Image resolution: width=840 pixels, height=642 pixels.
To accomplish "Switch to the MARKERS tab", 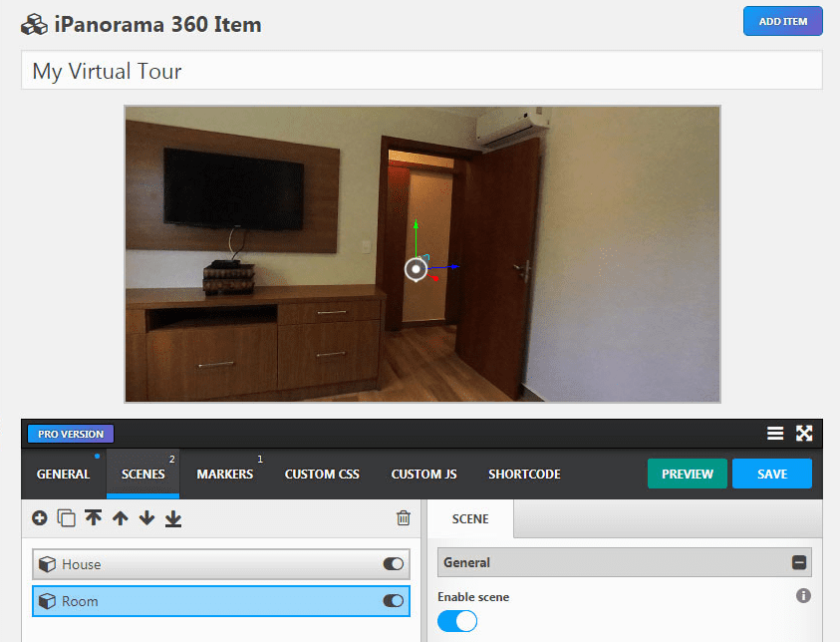I will pos(225,475).
